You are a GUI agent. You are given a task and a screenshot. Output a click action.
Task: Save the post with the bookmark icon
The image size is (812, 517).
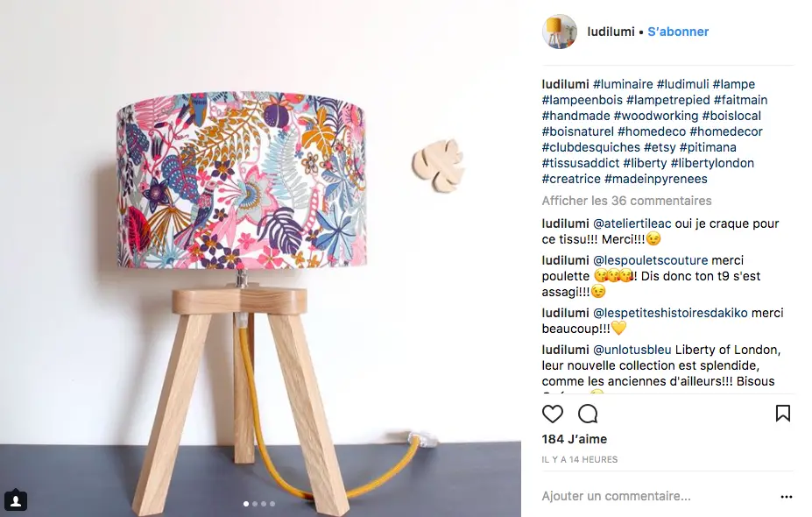782,414
